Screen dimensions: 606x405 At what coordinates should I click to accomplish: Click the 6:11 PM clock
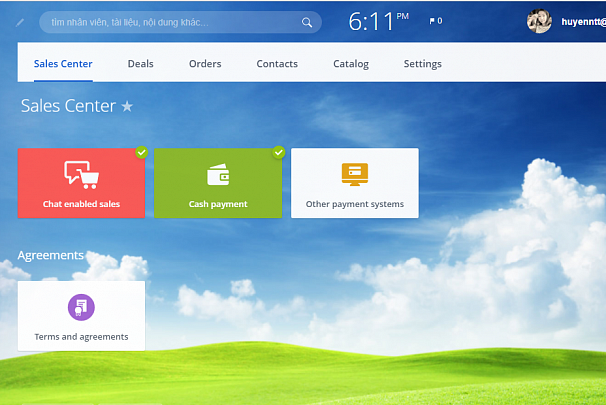378,21
